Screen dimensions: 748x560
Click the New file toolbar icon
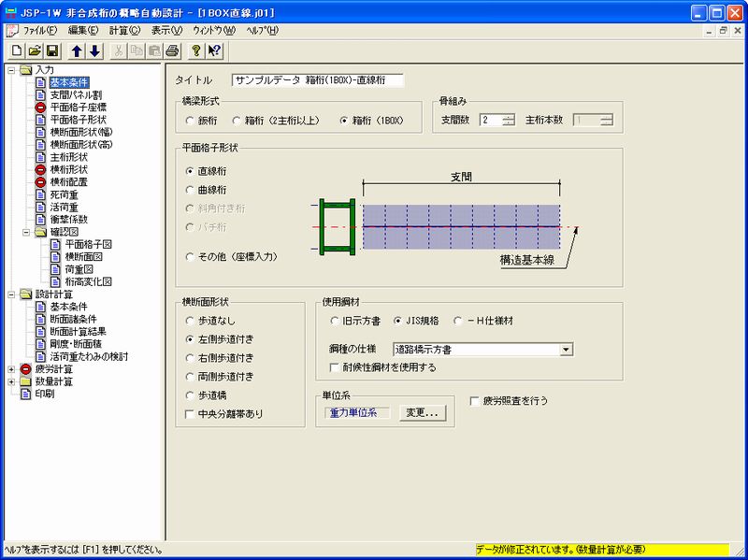(x=13, y=50)
